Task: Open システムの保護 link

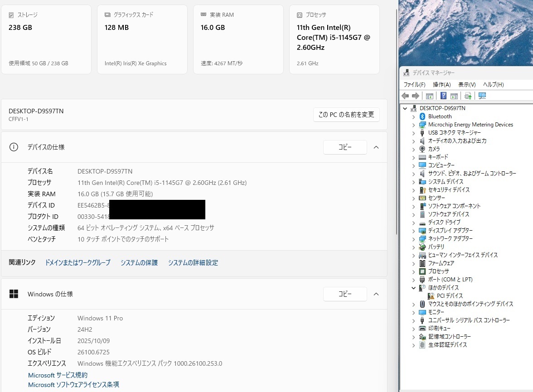Action: coord(139,262)
